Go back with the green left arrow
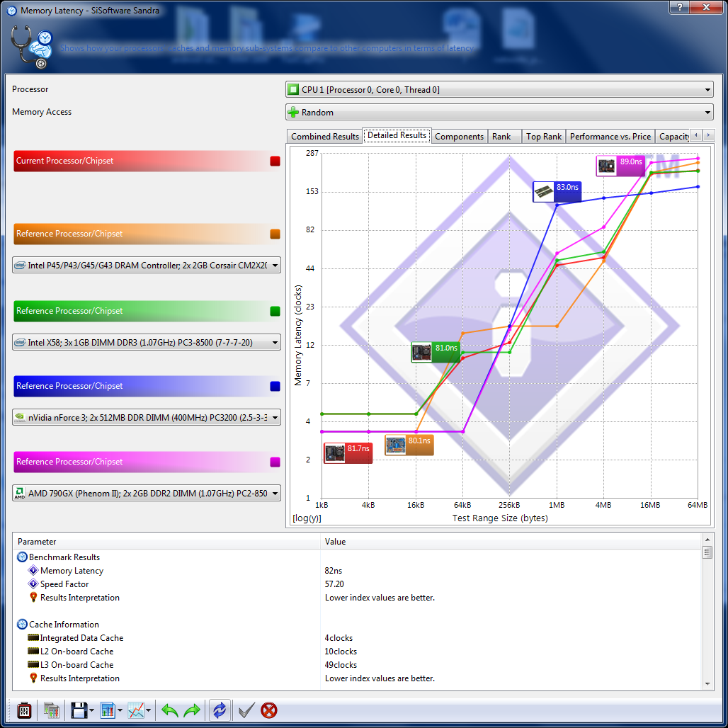Image resolution: width=728 pixels, height=728 pixels. click(170, 710)
